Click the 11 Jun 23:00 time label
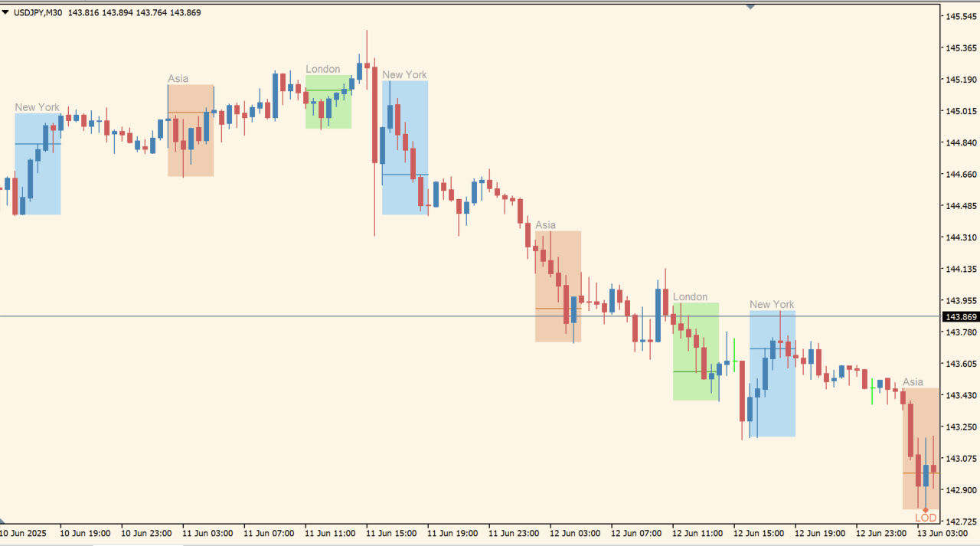The image size is (980, 546). coord(514,533)
